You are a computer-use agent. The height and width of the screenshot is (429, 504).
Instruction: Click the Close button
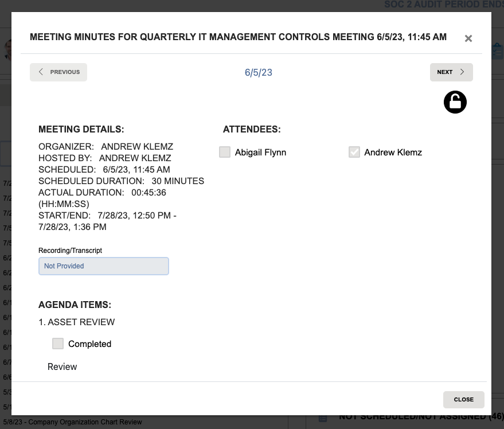463,399
